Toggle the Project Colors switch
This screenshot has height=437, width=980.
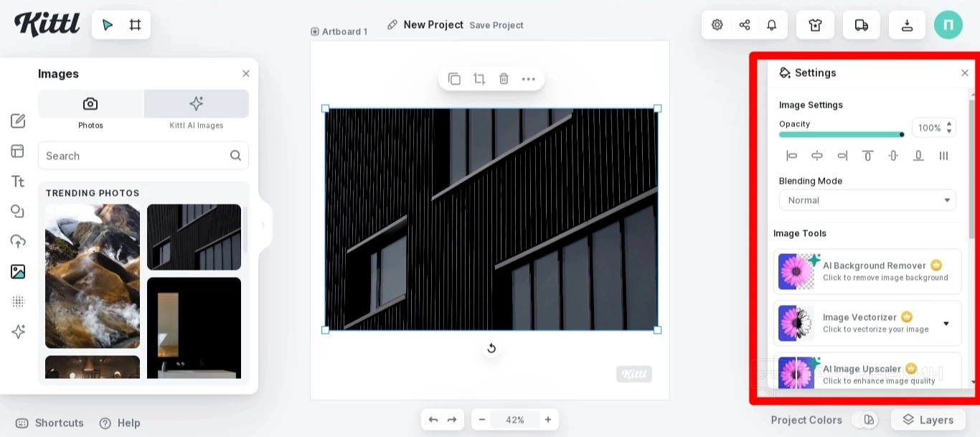tap(866, 420)
